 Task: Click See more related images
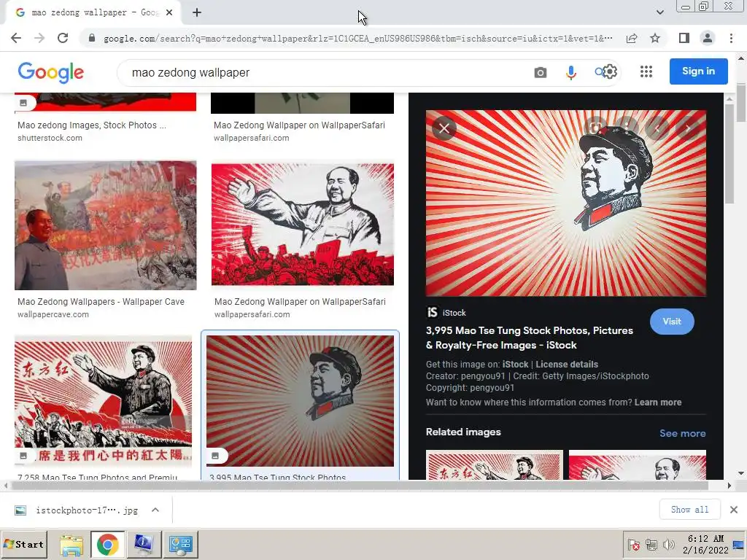tap(682, 433)
